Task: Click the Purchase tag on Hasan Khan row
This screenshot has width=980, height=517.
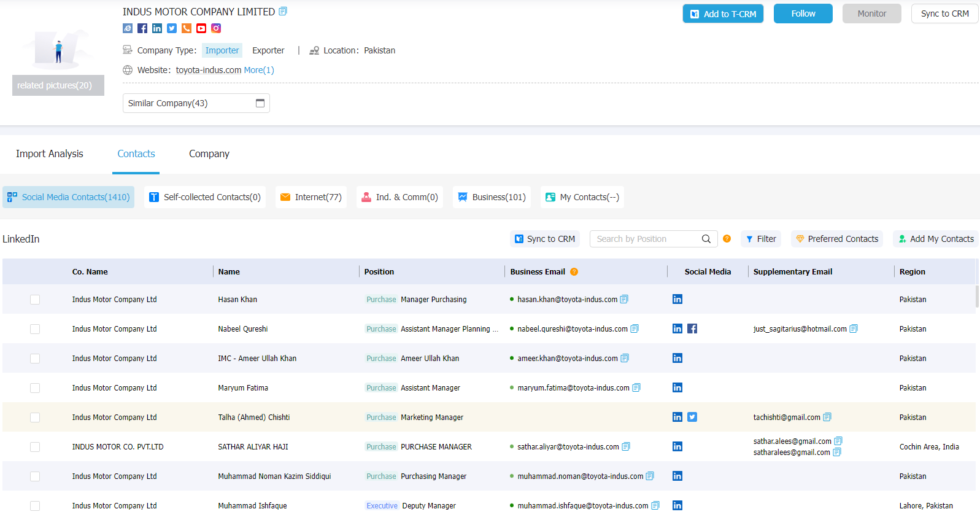Action: click(x=381, y=300)
